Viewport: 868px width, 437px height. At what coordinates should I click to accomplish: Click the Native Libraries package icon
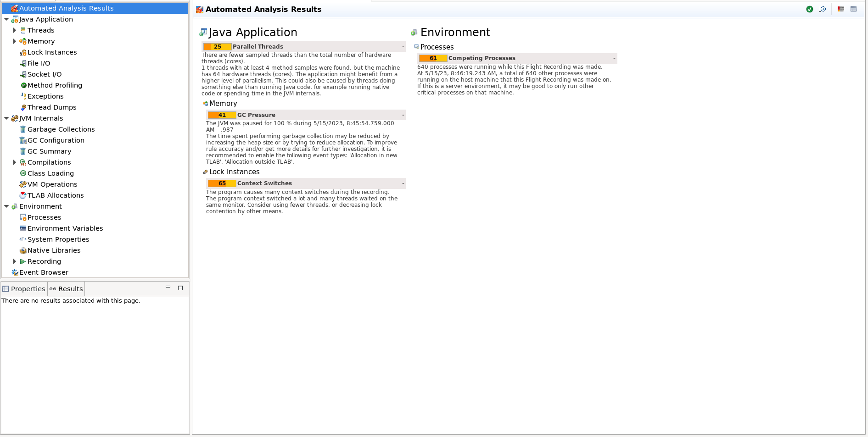pyautogui.click(x=23, y=250)
